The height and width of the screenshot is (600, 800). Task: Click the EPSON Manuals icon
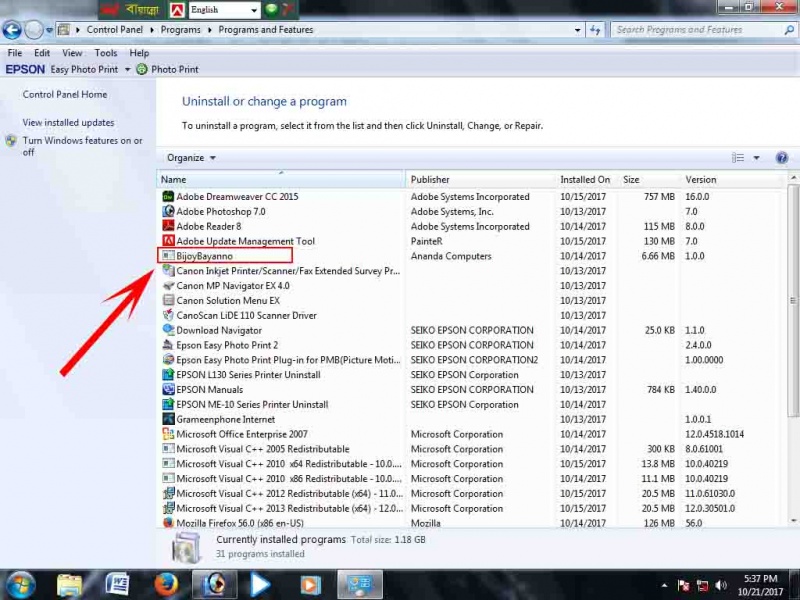pos(168,389)
